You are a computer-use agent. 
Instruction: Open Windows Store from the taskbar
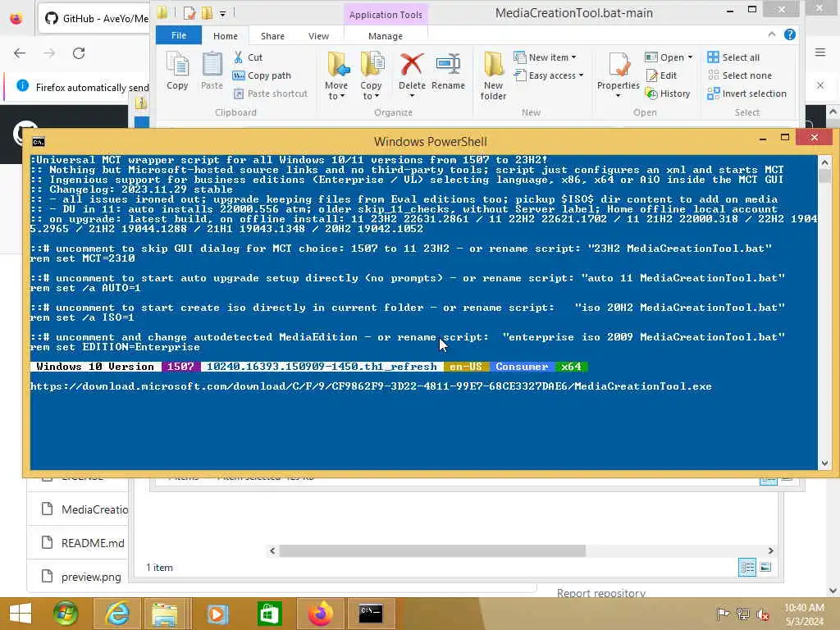[269, 614]
